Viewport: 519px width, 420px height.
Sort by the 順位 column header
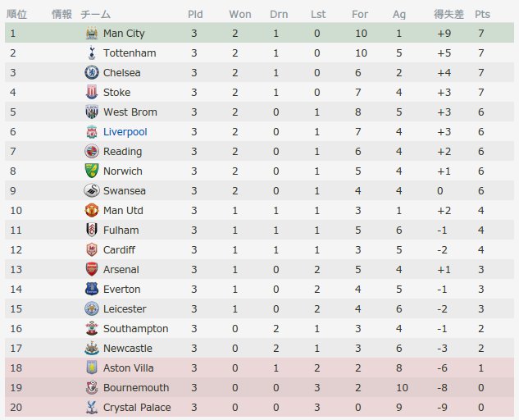pyautogui.click(x=16, y=14)
